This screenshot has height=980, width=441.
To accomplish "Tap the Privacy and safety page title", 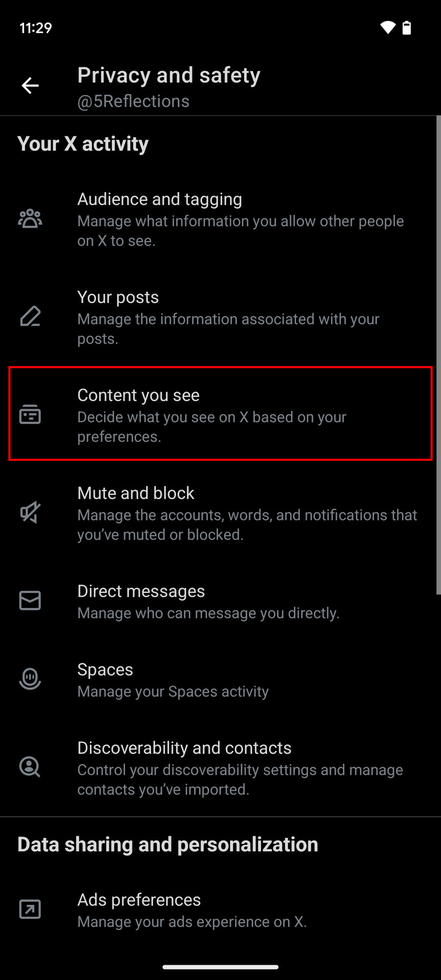I will tap(168, 76).
